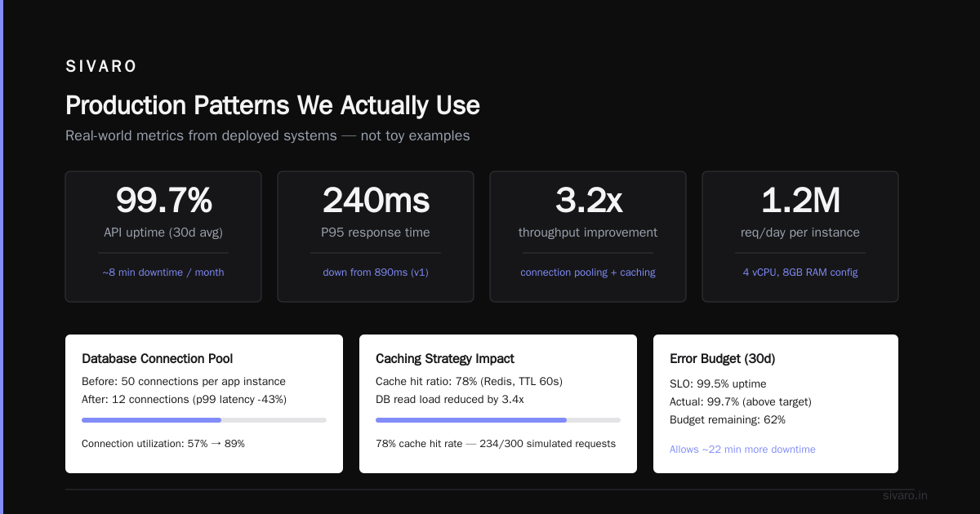Click the "down from 890ms (v1)" note
This screenshot has width=980, height=514.
pyautogui.click(x=376, y=273)
